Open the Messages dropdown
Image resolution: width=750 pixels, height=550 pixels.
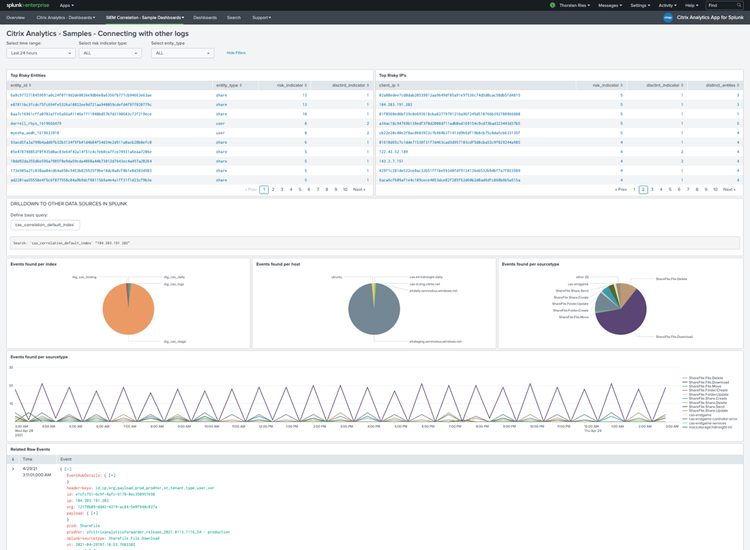[x=610, y=5]
